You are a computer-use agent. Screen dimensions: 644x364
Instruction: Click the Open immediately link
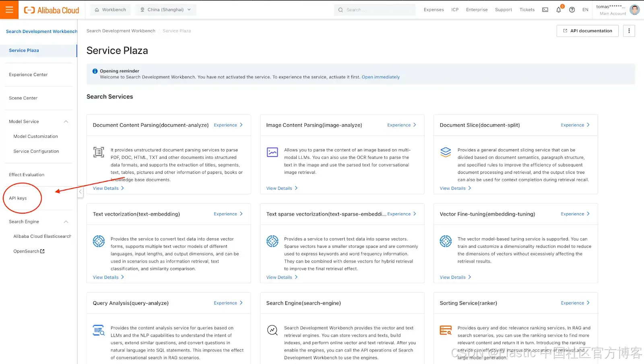381,77
